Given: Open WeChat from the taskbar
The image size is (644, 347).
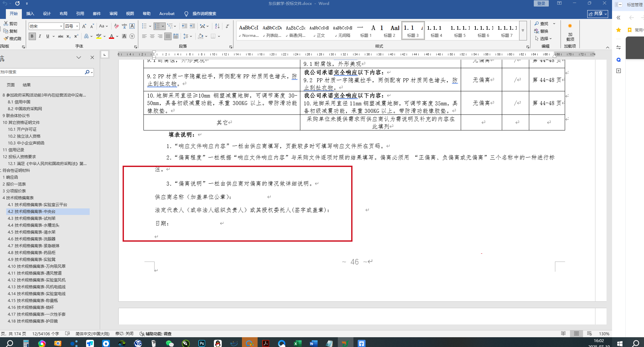Looking at the screenshot, I should click(x=170, y=343).
